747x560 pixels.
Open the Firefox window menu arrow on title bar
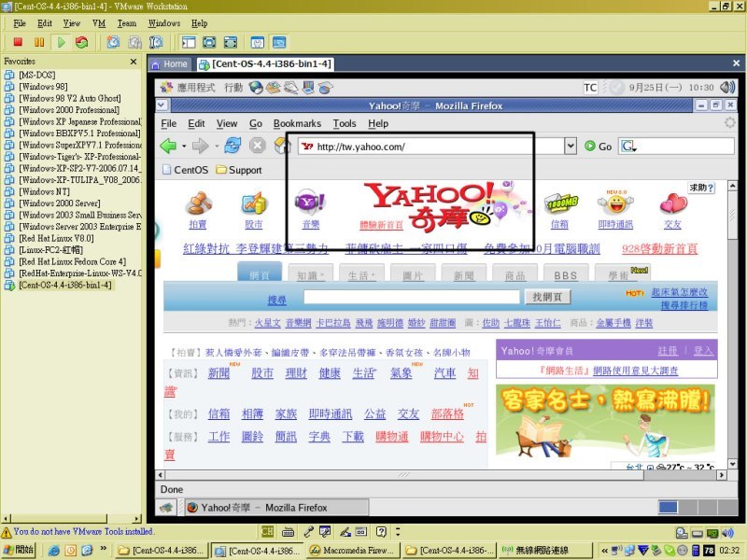162,105
